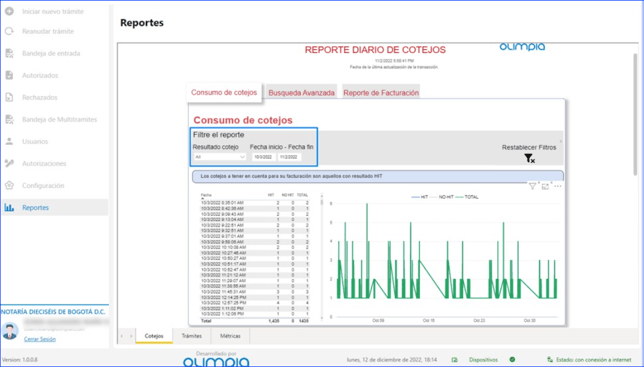Click the Total row in the table

[255, 321]
